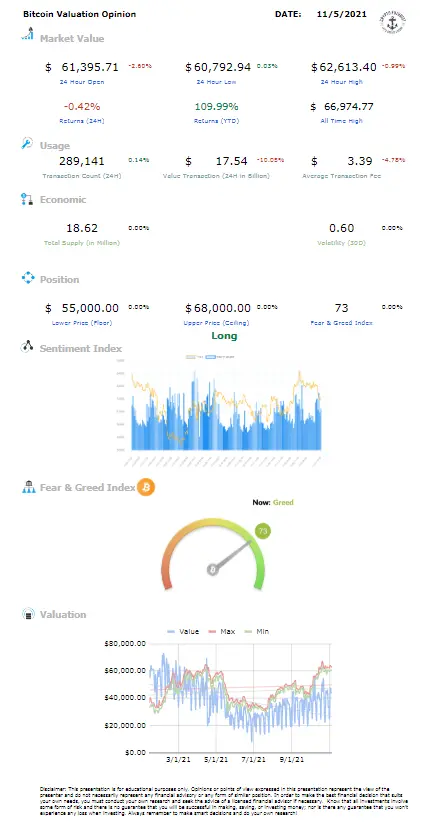Toggle the Max series in valuation legend
The height and width of the screenshot is (827, 439).
(220, 631)
